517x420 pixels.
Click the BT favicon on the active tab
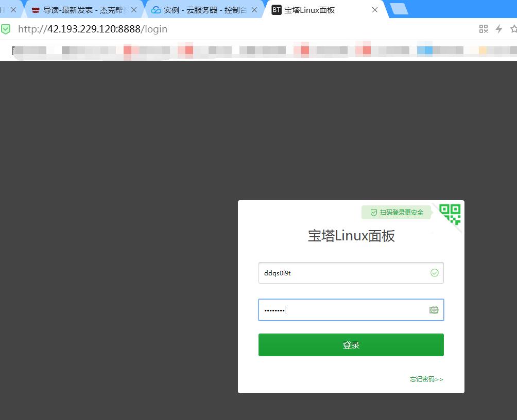(277, 10)
